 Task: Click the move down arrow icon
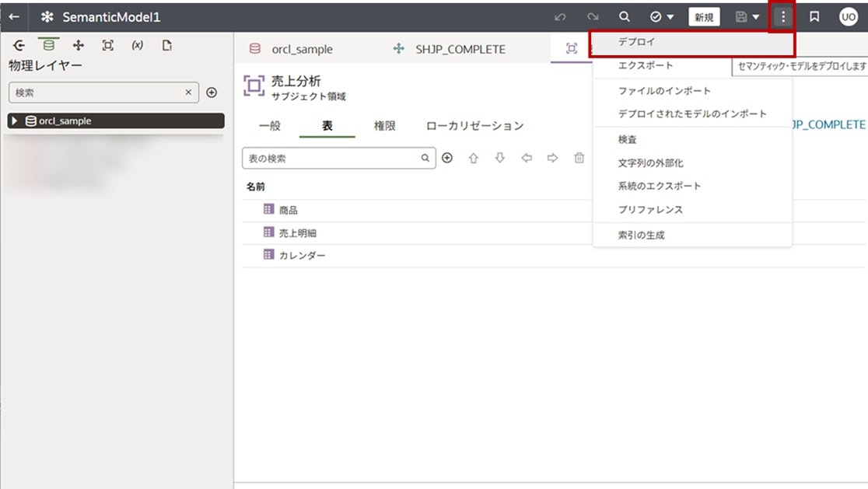click(x=500, y=159)
